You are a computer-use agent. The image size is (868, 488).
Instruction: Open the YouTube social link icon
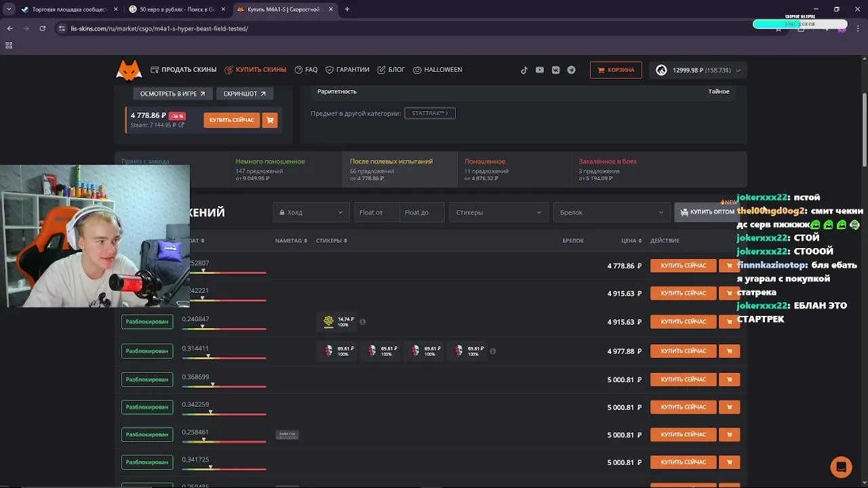(540, 70)
